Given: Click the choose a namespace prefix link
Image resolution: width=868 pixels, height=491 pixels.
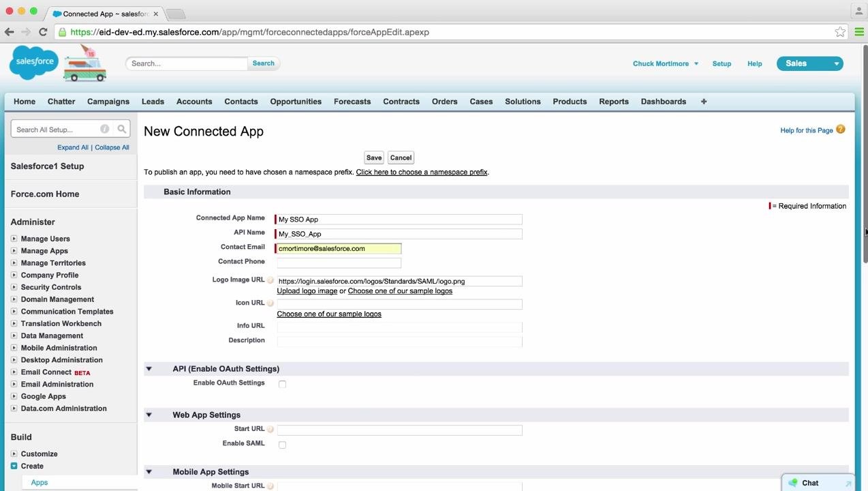Looking at the screenshot, I should click(422, 172).
